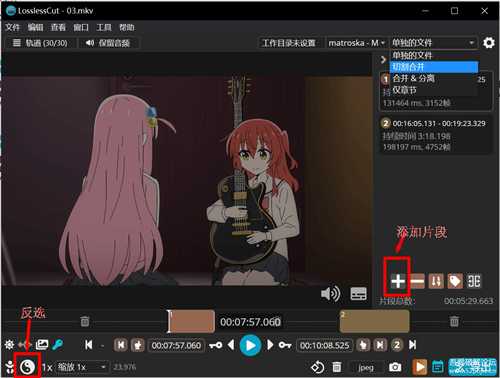Mute audio via speaker icon over video
This screenshot has width=500, height=378.
coord(330,294)
